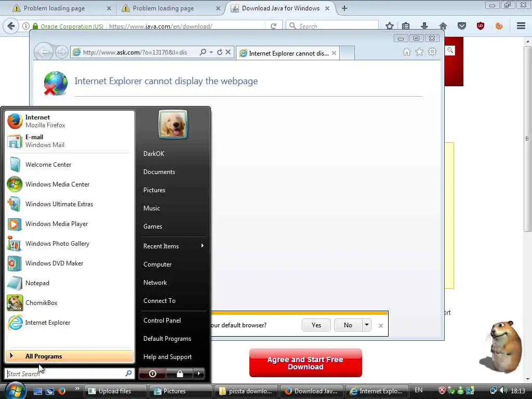Open Documents from Start menu
The image size is (532, 399).
click(x=159, y=171)
